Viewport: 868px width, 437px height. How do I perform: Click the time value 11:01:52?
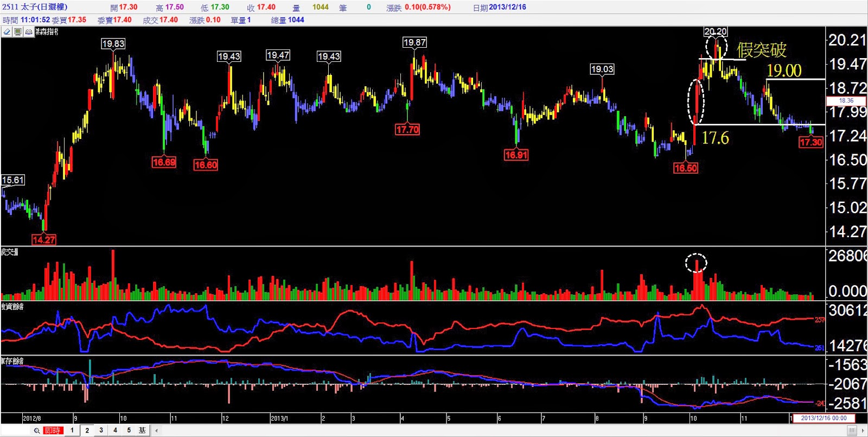pyautogui.click(x=35, y=20)
